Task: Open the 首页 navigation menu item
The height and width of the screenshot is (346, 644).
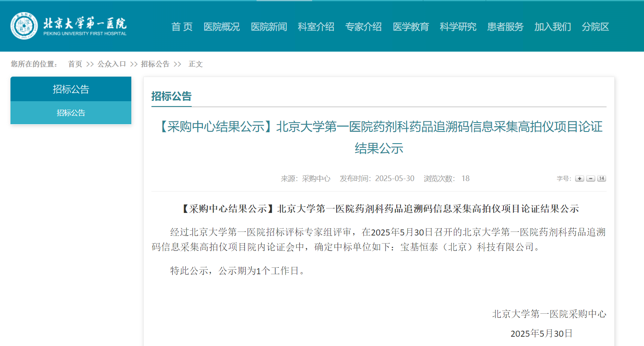Action: [182, 27]
